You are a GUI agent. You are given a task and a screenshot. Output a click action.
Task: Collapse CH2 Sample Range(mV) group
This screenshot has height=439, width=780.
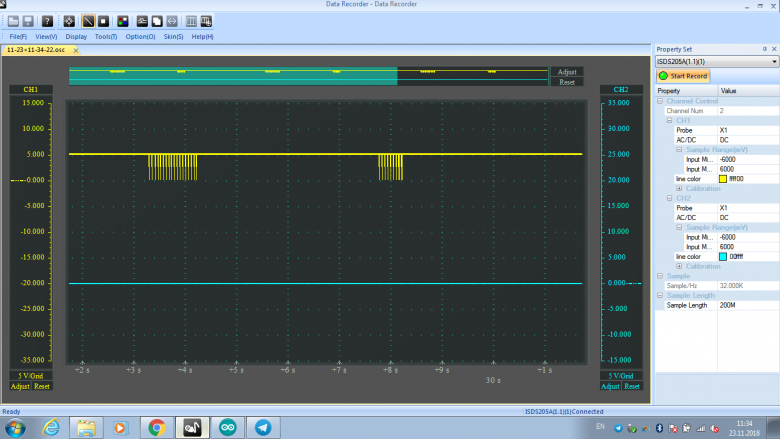coord(679,227)
